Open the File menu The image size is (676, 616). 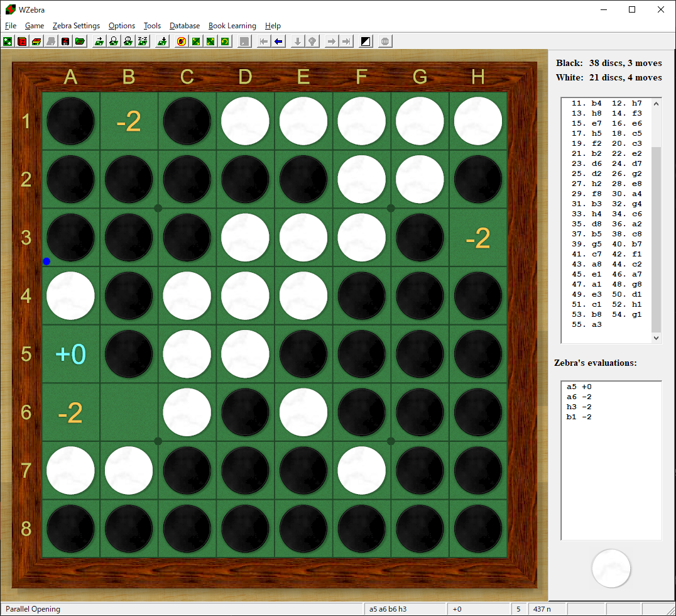pos(10,26)
